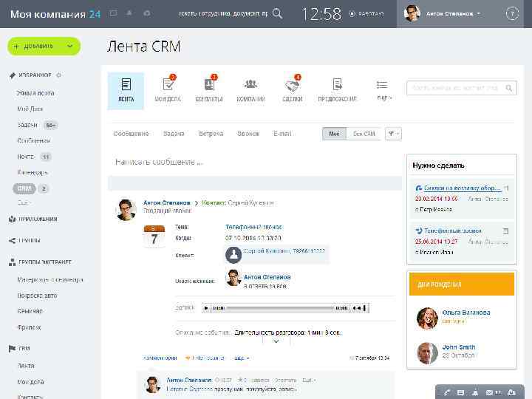Open the Комментарии link under post
The image size is (532, 399).
click(x=160, y=358)
